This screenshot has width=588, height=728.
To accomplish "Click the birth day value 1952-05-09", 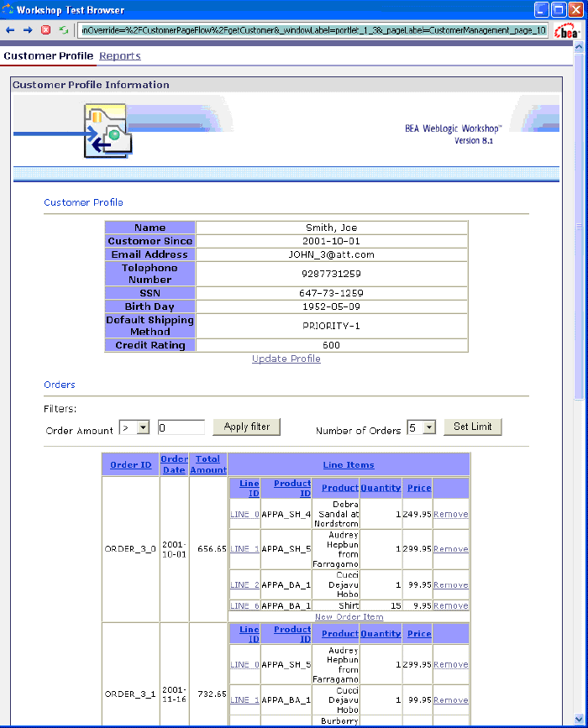I will tap(331, 306).
